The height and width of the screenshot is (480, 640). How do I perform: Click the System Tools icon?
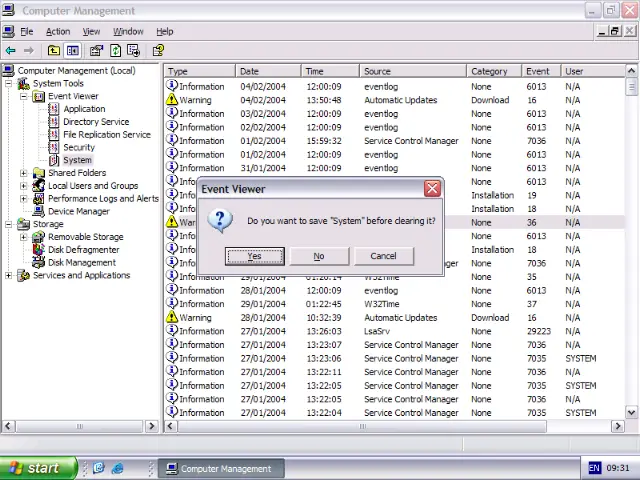coord(23,84)
